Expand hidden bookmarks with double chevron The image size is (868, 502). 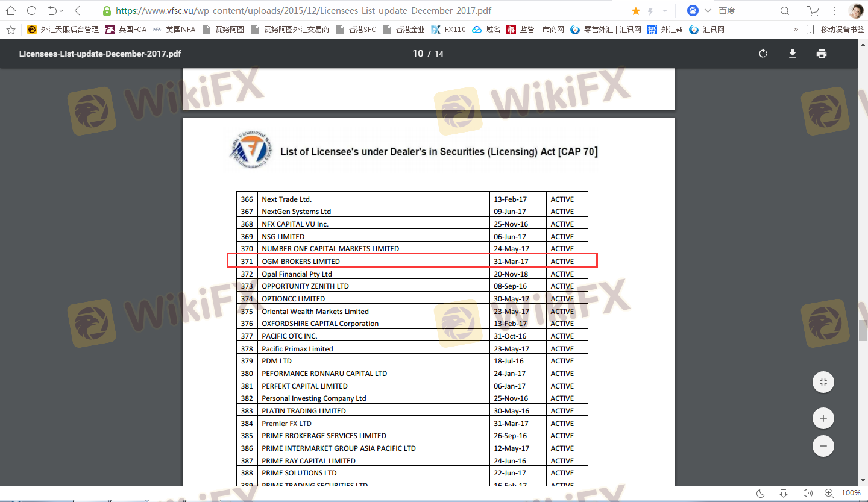796,29
